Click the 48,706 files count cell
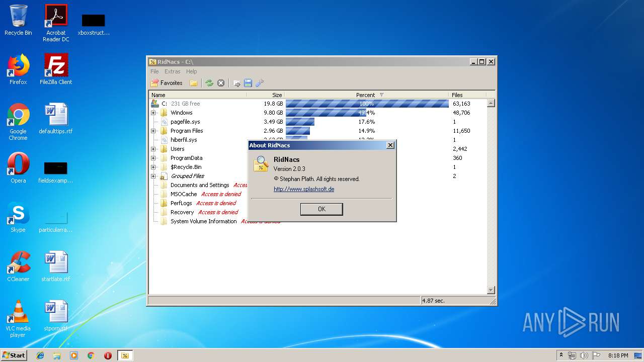This screenshot has height=362, width=644. 461,113
